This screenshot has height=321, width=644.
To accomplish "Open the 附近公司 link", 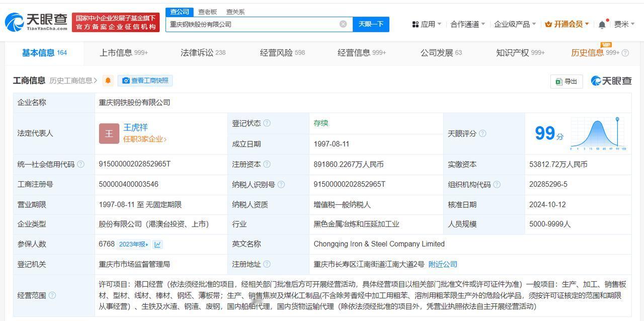I will [x=443, y=264].
